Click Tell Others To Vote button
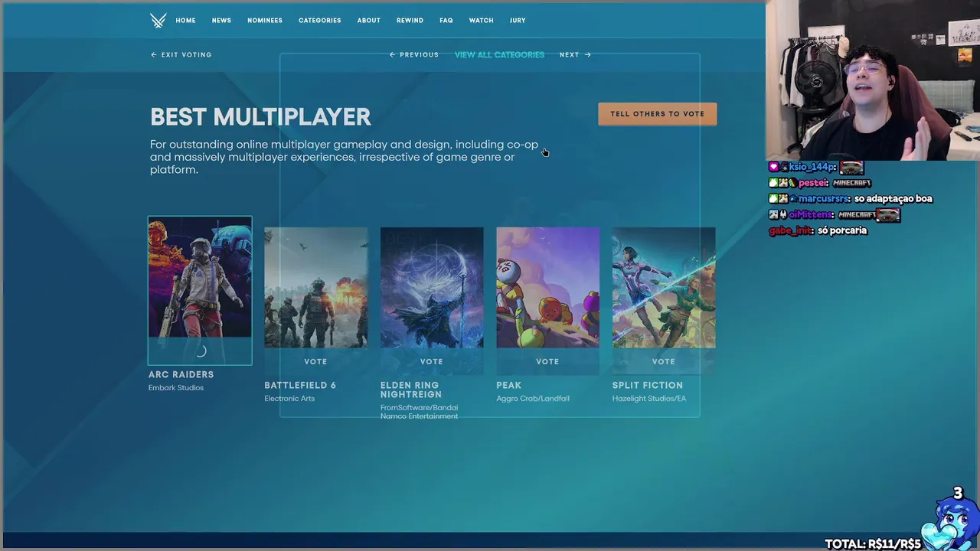The image size is (980, 551). (x=657, y=114)
